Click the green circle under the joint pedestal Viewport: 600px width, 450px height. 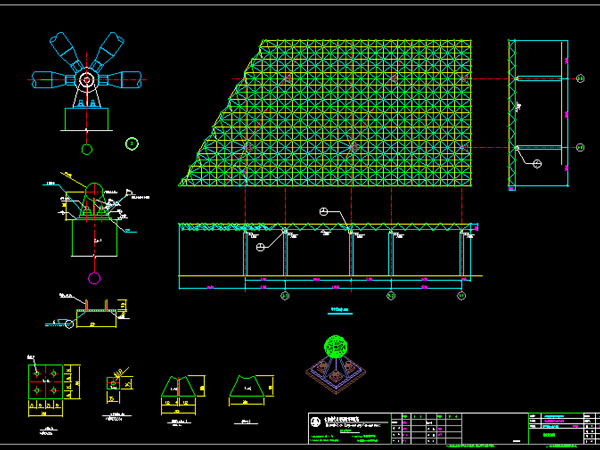pos(87,151)
